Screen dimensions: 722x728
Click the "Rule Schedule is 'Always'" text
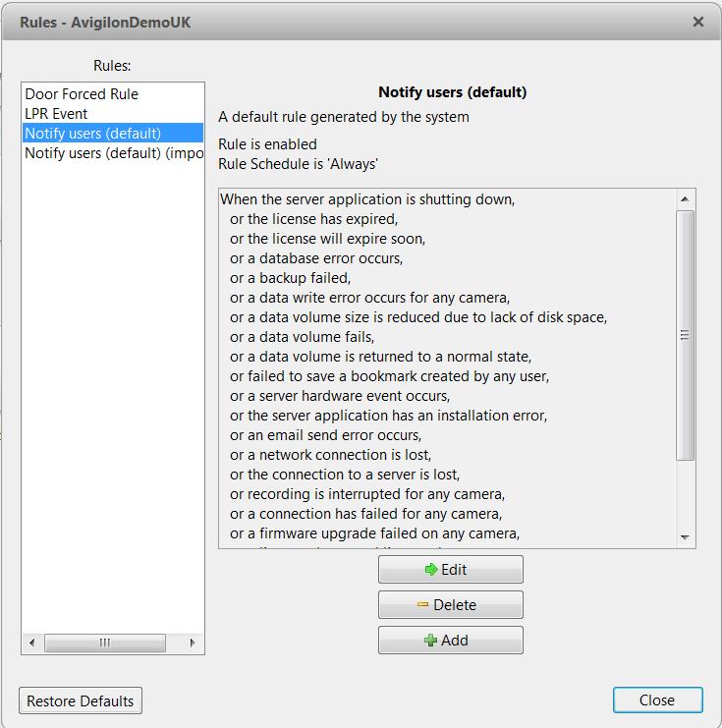tap(298, 164)
